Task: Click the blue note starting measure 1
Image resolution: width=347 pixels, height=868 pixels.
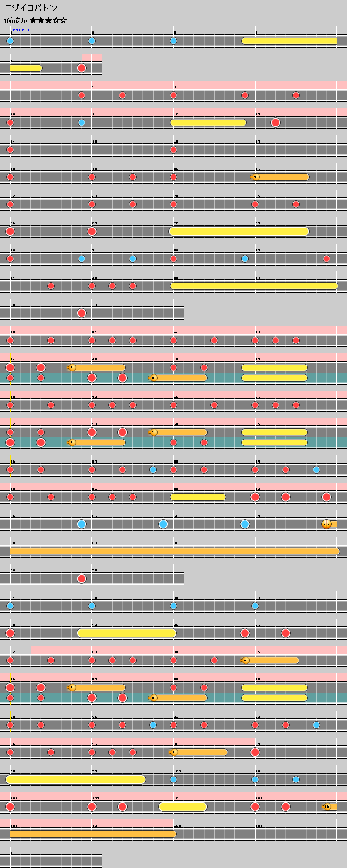Action: click(x=10, y=41)
